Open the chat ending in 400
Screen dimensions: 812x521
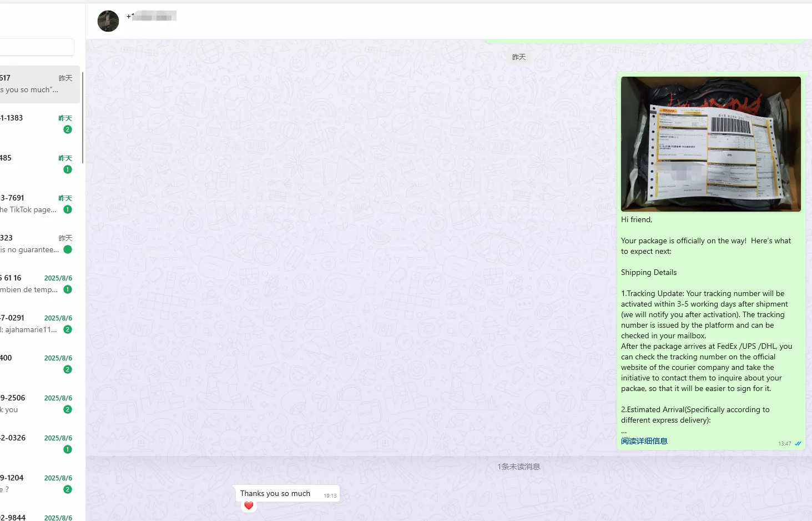(x=33, y=364)
